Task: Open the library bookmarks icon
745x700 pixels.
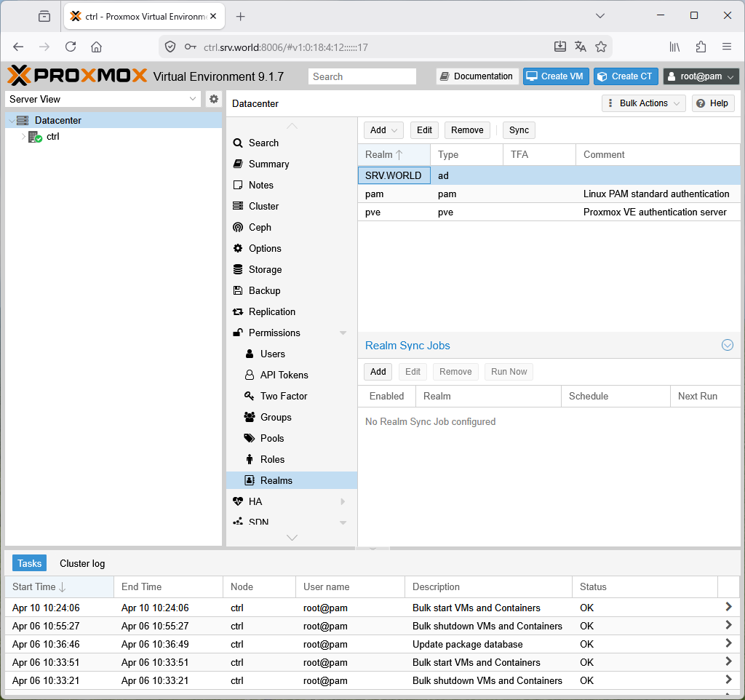Action: click(x=674, y=47)
